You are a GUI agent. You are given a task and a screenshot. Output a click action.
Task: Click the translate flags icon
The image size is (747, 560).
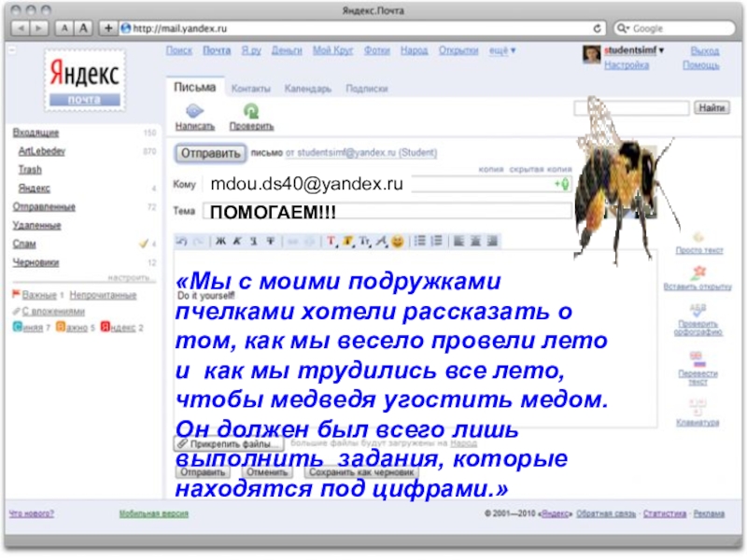[697, 359]
